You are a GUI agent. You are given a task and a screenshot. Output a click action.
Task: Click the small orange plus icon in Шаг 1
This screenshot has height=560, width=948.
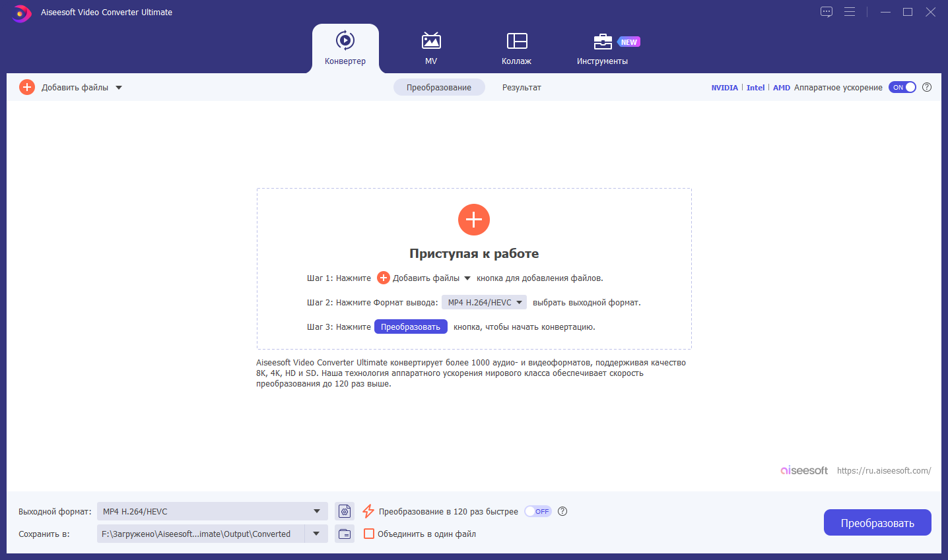coord(384,278)
